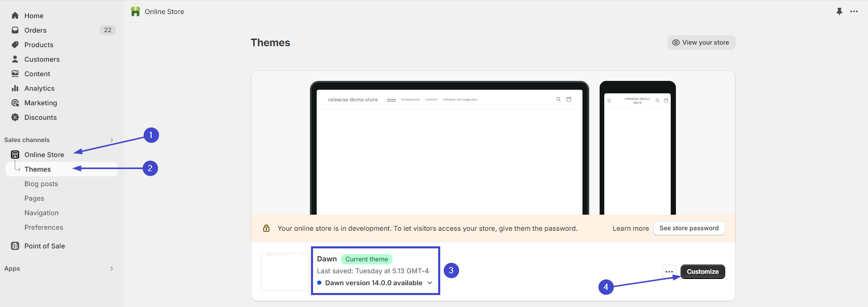Click the Analytics bar chart icon

[15, 88]
